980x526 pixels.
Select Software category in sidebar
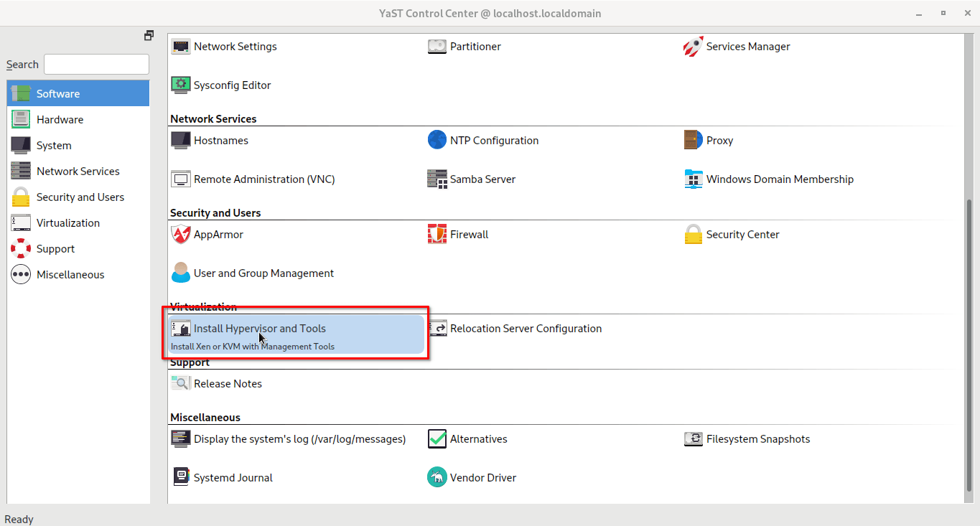coord(78,94)
